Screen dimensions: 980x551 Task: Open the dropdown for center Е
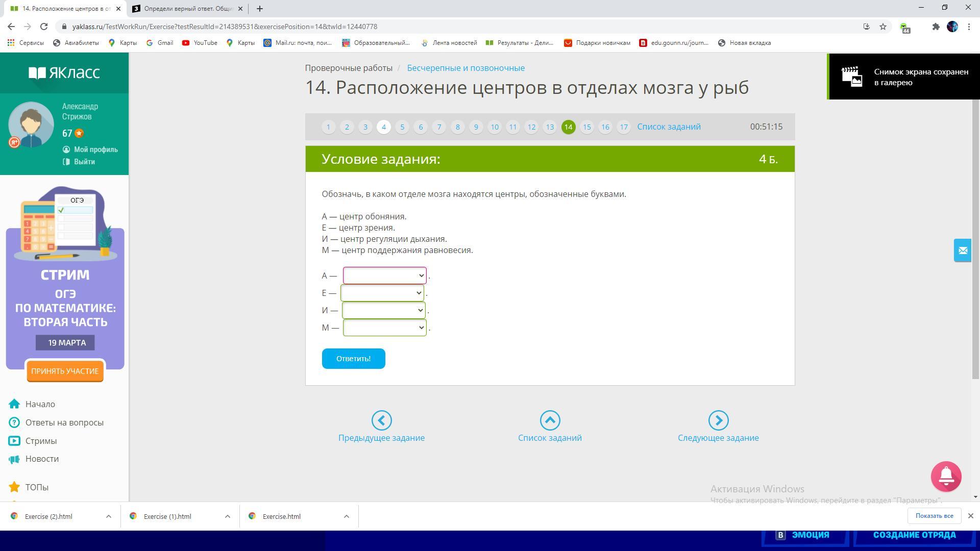382,293
